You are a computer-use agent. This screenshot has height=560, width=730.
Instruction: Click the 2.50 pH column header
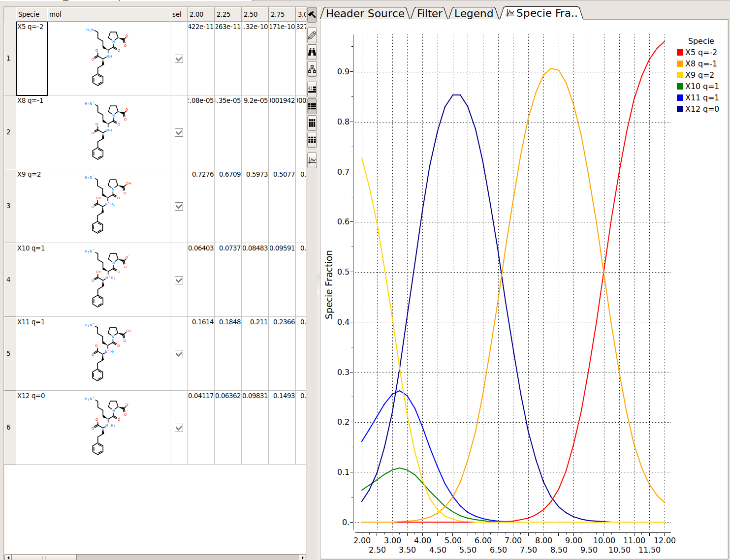[255, 14]
